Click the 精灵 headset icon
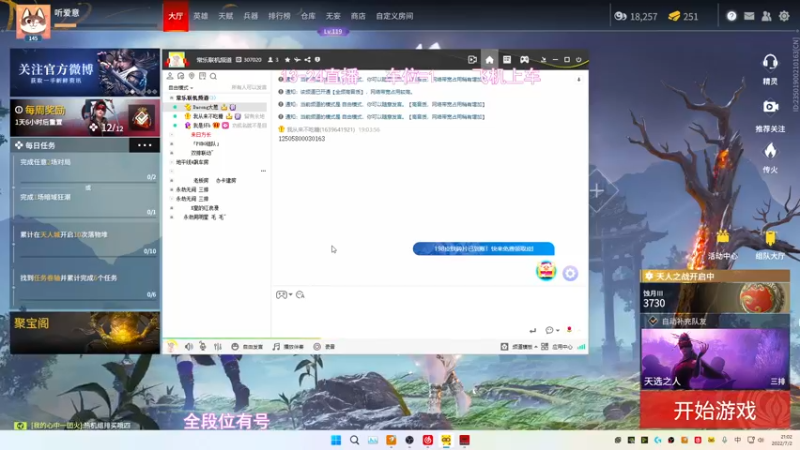800x450 pixels. click(770, 63)
